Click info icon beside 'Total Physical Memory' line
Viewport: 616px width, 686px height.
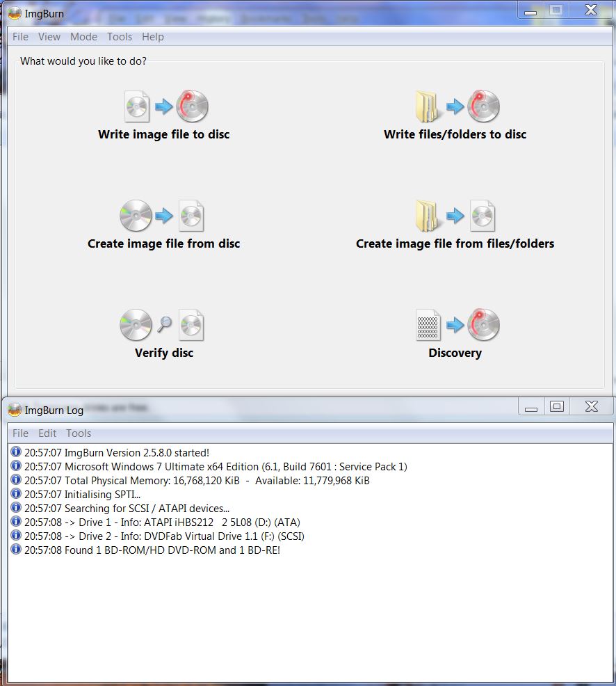(x=16, y=479)
